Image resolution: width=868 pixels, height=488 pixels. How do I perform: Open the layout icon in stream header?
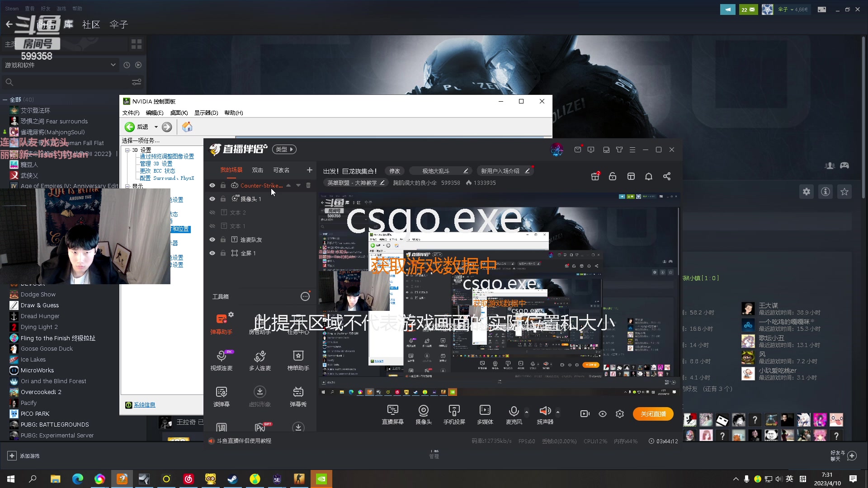pyautogui.click(x=631, y=176)
